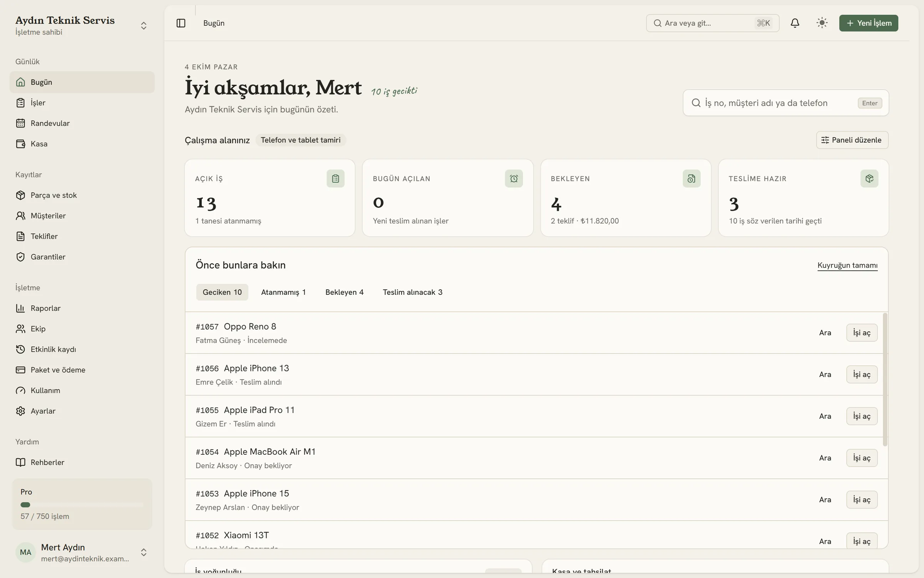This screenshot has height=578, width=924.
Task: Toggle the sidebar panel icon
Action: [181, 23]
